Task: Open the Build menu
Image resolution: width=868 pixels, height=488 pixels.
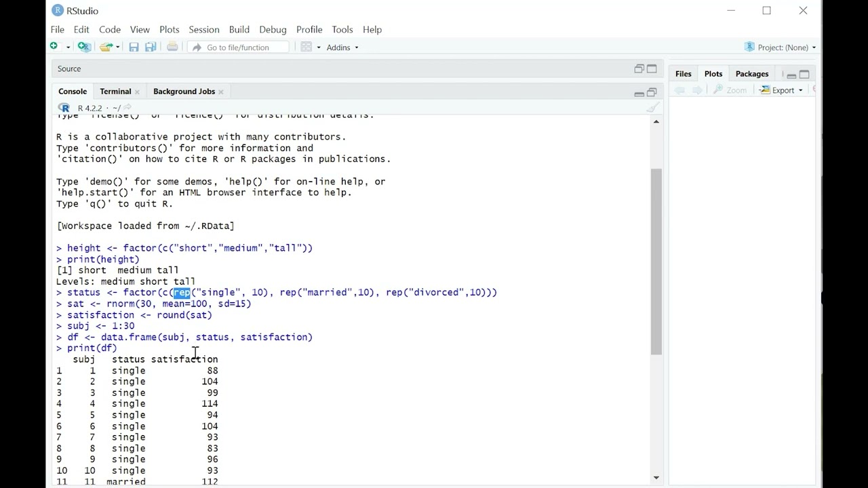Action: point(239,30)
